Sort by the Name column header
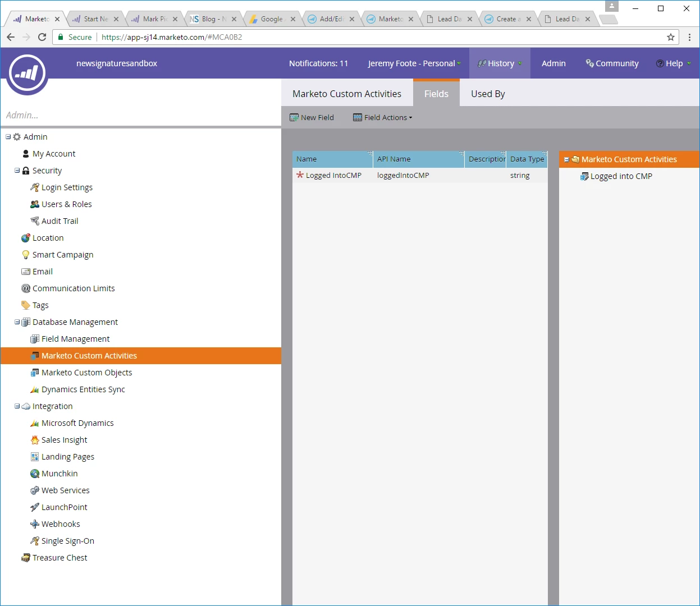The height and width of the screenshot is (606, 700). pyautogui.click(x=332, y=159)
